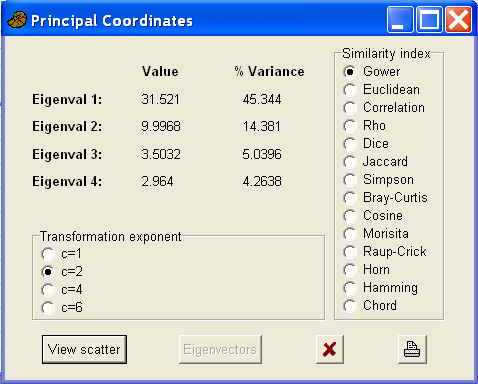Click the Similarity index group label
This screenshot has height=384, width=478.
pyautogui.click(x=386, y=53)
